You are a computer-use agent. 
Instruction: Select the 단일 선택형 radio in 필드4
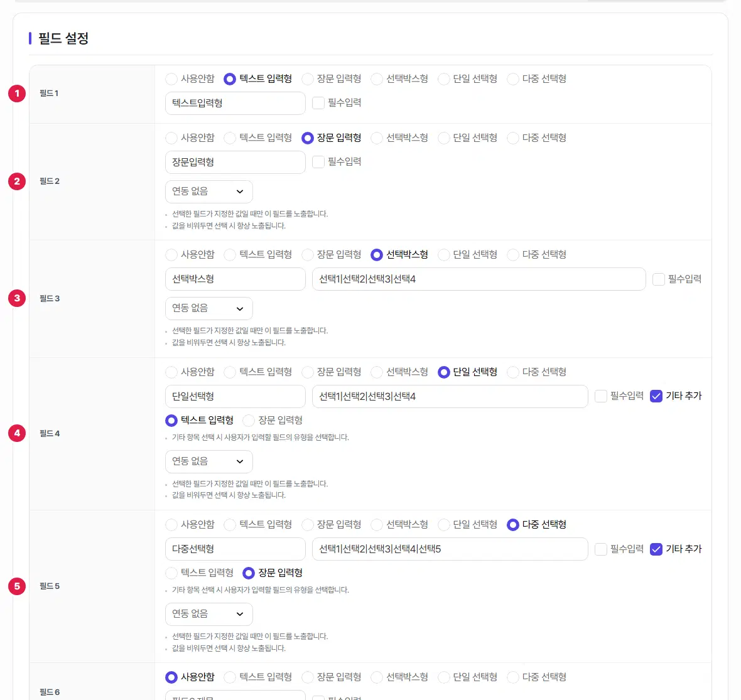[x=444, y=372]
